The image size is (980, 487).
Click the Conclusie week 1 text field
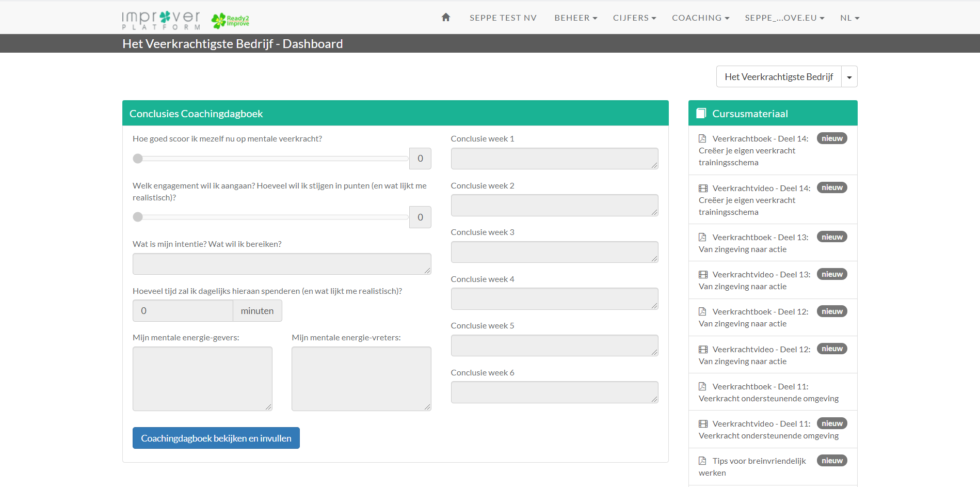coord(554,159)
